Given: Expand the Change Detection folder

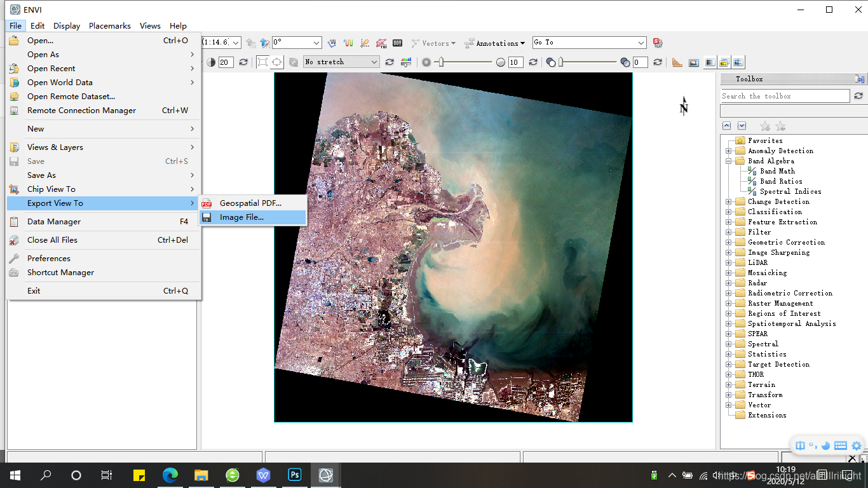Looking at the screenshot, I should point(728,201).
